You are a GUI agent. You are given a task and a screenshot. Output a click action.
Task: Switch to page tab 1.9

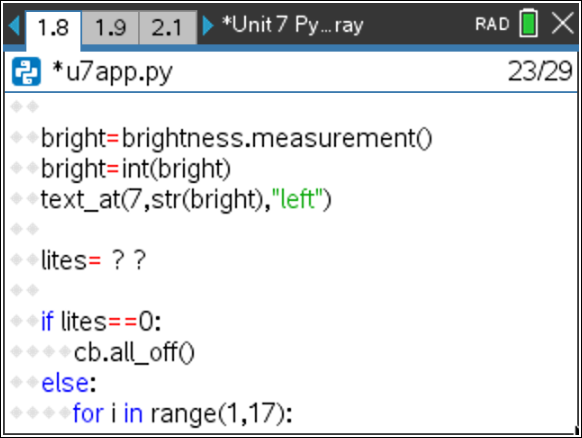click(x=110, y=27)
